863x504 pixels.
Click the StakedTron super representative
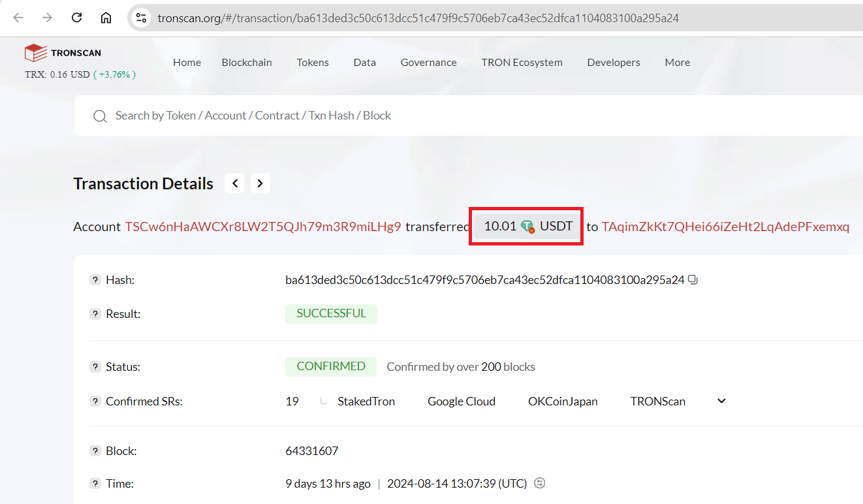point(366,402)
